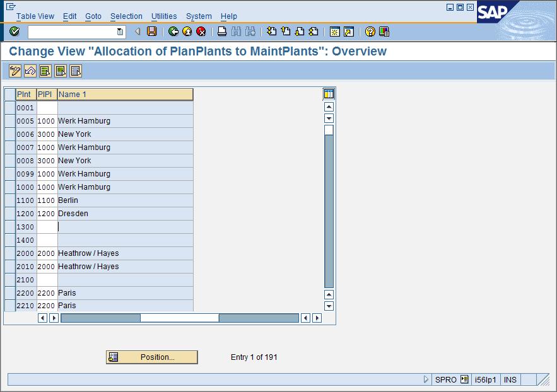
Task: Select row with plant 2100
Action: point(10,280)
